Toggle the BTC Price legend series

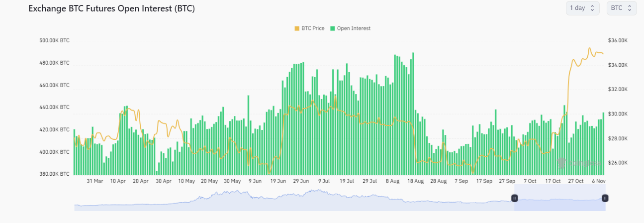312,28
